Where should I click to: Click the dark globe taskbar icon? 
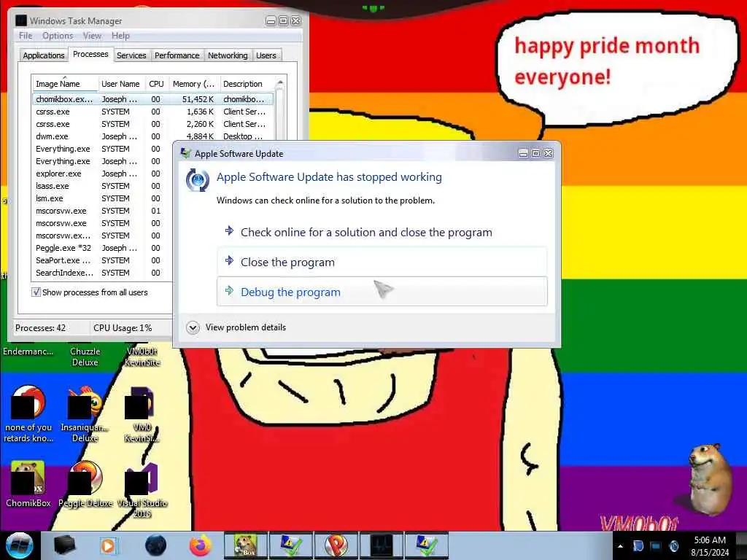156,545
